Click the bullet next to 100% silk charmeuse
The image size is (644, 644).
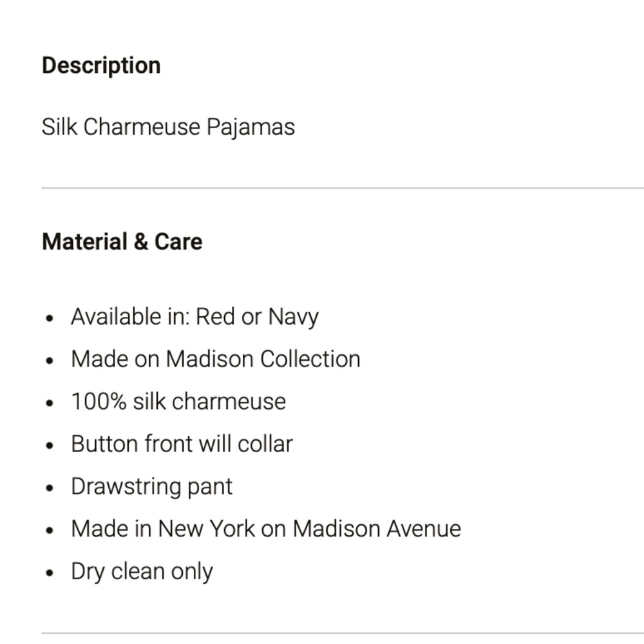50,403
